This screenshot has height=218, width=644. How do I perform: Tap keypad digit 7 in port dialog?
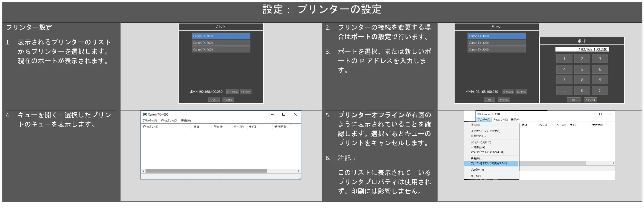(564, 80)
